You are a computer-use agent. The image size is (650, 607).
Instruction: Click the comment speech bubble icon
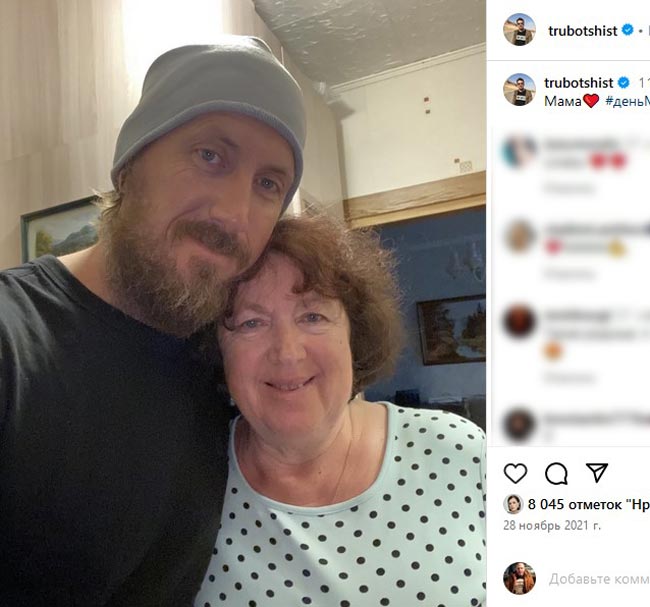coord(556,473)
